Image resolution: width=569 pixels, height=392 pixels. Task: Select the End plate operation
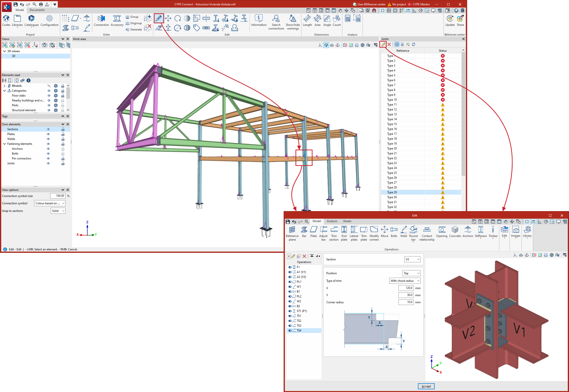coord(344,233)
